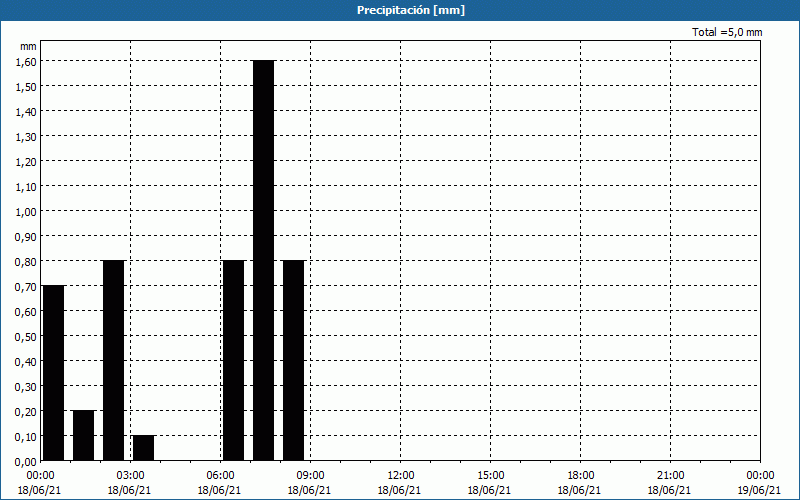Click the 00:00 18/06/21 time label
The height and width of the screenshot is (500, 800).
click(40, 483)
